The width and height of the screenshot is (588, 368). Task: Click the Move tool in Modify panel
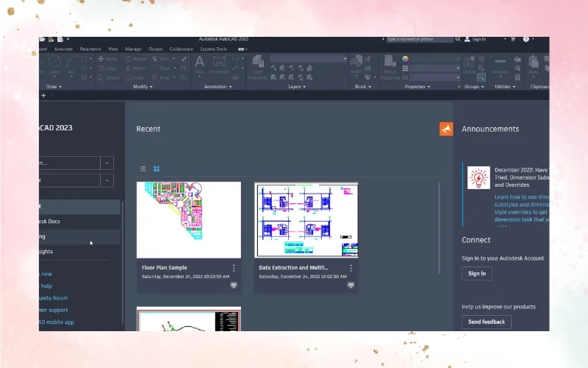[x=107, y=59]
